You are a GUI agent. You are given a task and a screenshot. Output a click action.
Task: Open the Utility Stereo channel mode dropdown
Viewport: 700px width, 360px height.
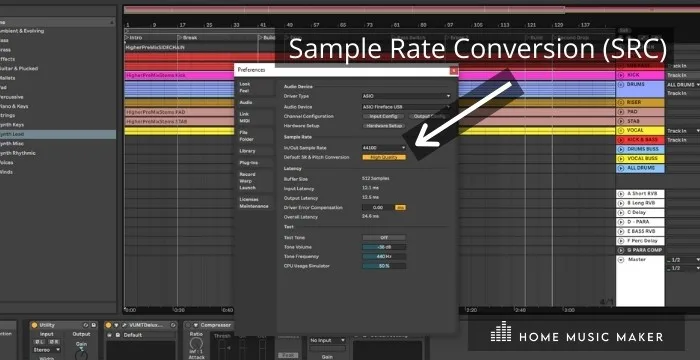(x=47, y=350)
